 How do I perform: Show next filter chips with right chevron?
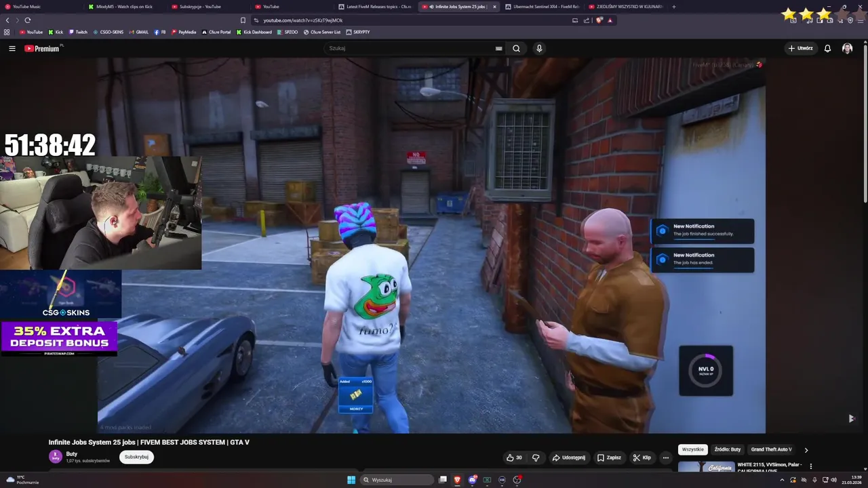(x=806, y=449)
